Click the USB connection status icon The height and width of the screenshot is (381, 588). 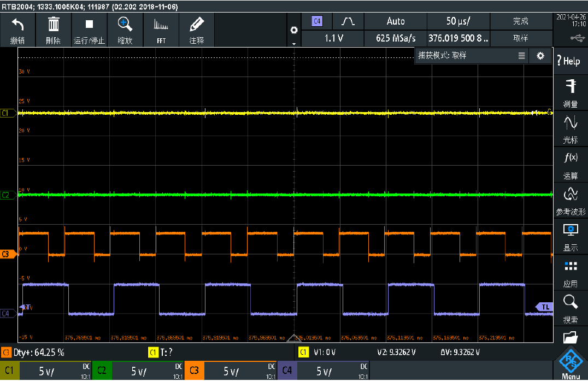click(578, 38)
